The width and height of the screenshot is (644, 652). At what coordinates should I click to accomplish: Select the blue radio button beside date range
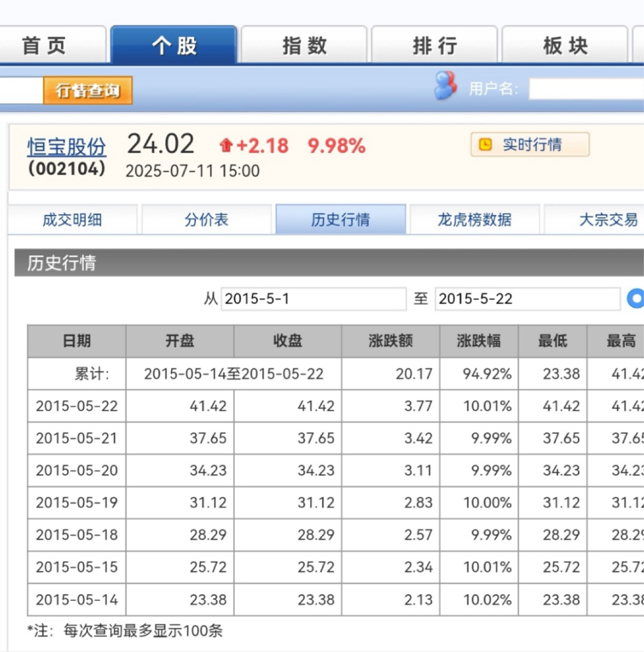click(636, 299)
